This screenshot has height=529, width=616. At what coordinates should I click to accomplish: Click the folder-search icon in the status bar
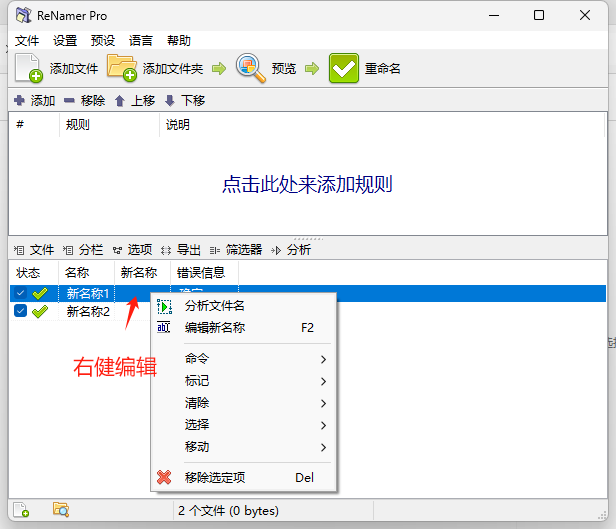[61, 510]
